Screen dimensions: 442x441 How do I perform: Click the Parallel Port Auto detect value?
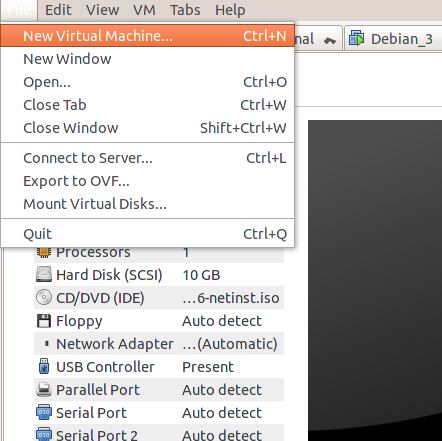tap(222, 390)
